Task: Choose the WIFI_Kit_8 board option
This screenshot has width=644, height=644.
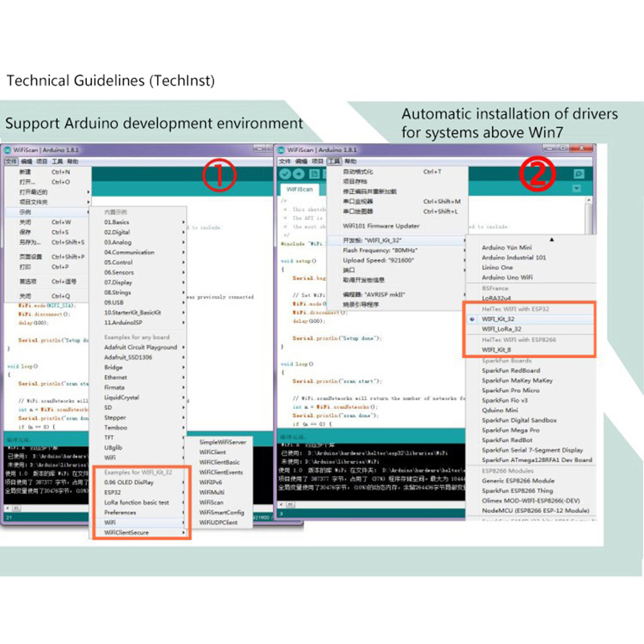Action: [497, 349]
